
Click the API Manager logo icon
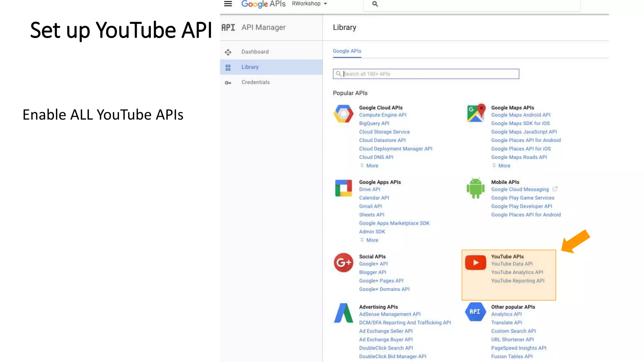(228, 27)
